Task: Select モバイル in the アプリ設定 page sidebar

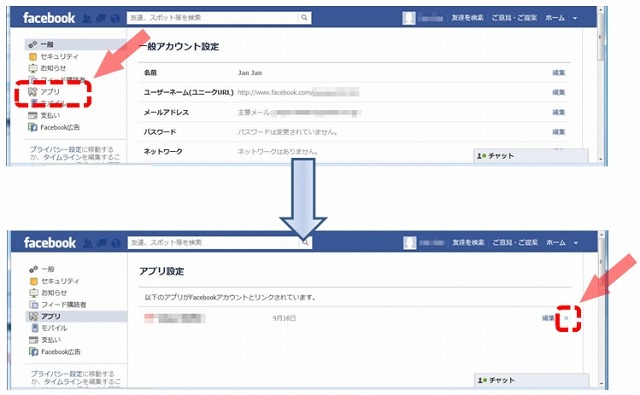Action: tap(54, 328)
